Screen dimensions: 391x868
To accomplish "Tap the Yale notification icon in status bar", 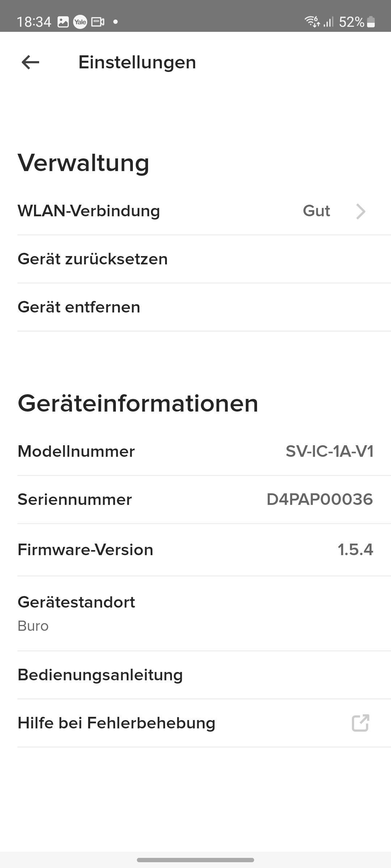I will tap(80, 22).
